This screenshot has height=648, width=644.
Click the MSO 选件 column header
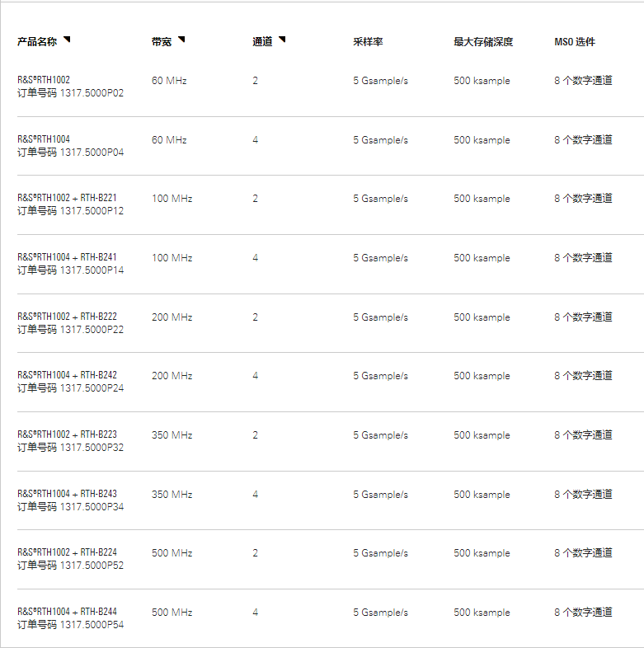(x=575, y=42)
